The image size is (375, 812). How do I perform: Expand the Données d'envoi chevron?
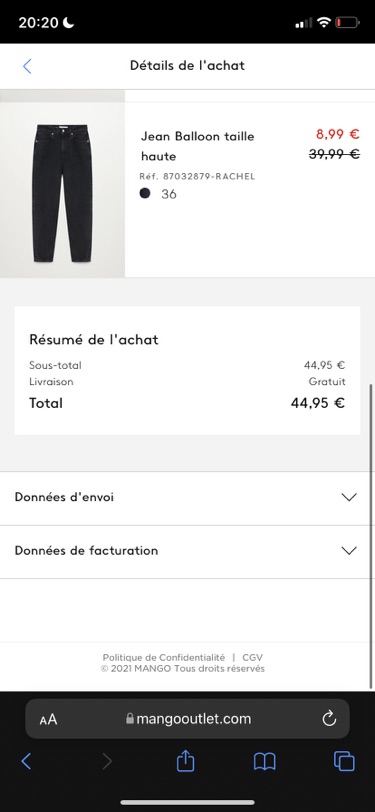point(349,497)
